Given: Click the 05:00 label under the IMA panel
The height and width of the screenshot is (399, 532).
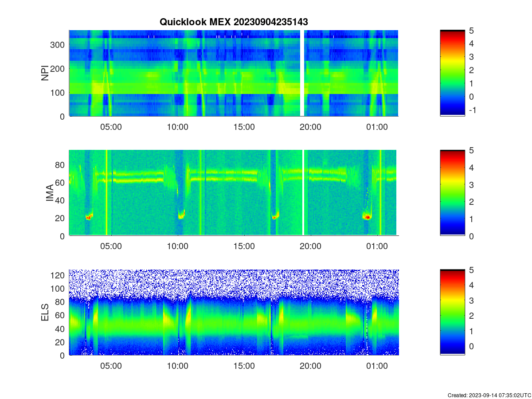Looking at the screenshot, I should [x=111, y=246].
